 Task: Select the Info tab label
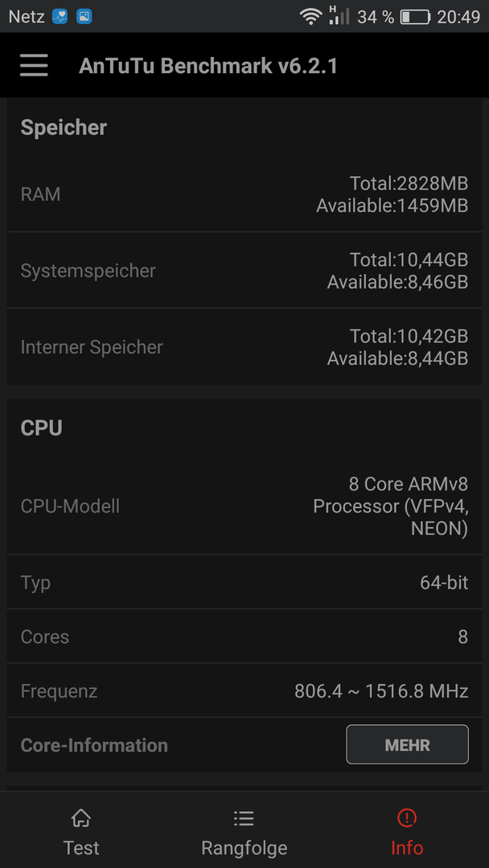pos(407,848)
